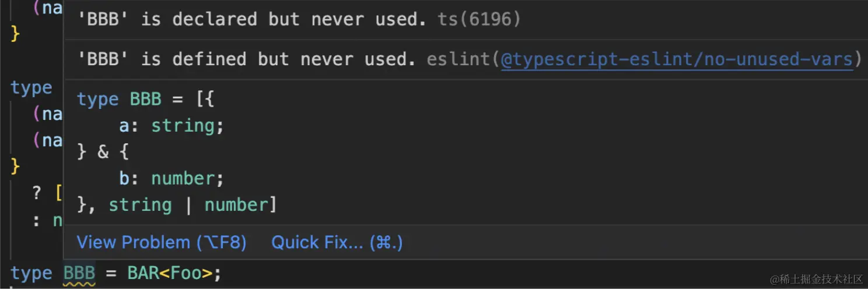Click 'string | number]' in the hover preview
Screen dimensions: 868x290
(x=192, y=205)
